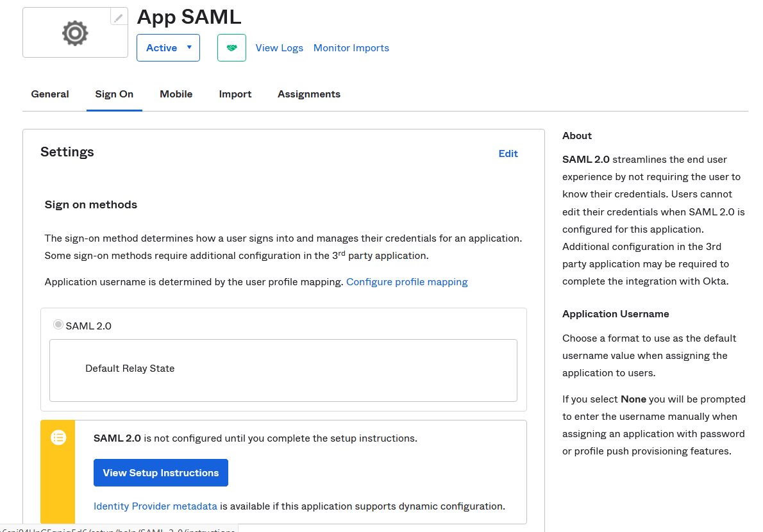Switch to the General tab
This screenshot has height=532, width=763.
click(50, 94)
